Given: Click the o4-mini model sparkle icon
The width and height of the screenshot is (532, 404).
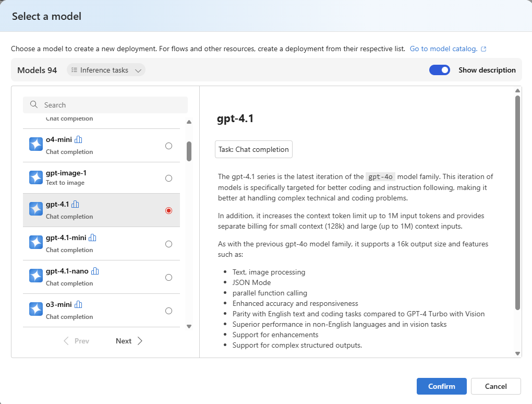Looking at the screenshot, I should [x=36, y=145].
